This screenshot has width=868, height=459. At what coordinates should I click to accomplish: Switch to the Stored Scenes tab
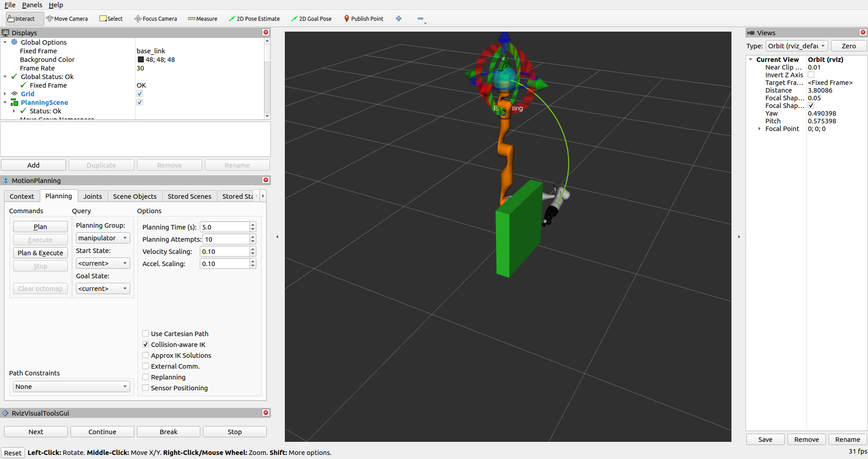point(189,196)
